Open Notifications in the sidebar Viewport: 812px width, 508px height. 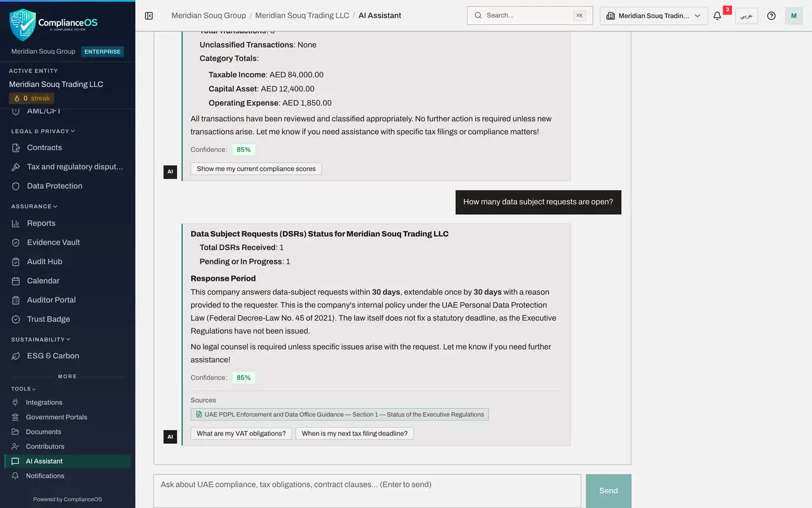[67, 476]
